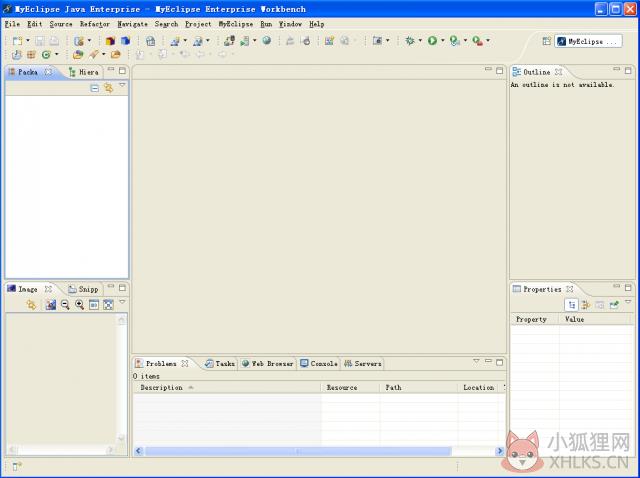640x478 pixels.
Task: Open the MyEclipse menu
Action: point(236,24)
